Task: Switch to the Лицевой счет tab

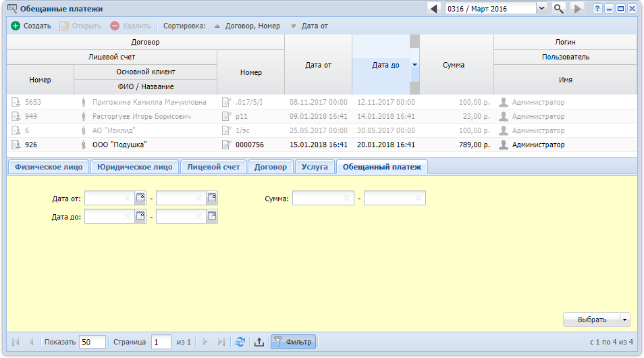Action: 213,167
